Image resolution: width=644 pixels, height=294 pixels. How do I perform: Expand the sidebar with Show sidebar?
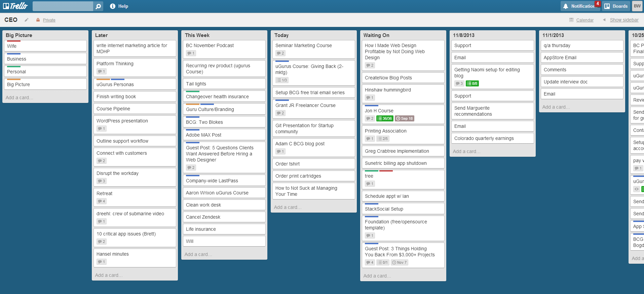(x=624, y=20)
